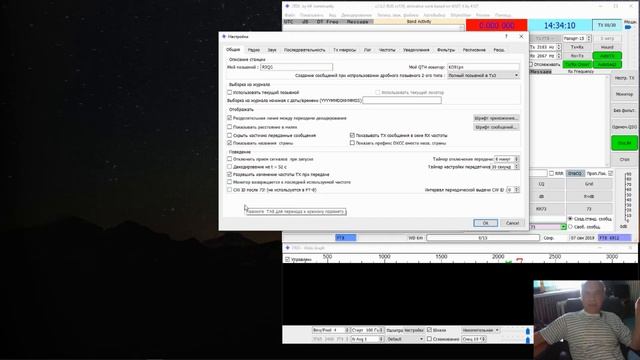
Task: Select the Фильтры tab
Action: pyautogui.click(x=446, y=50)
